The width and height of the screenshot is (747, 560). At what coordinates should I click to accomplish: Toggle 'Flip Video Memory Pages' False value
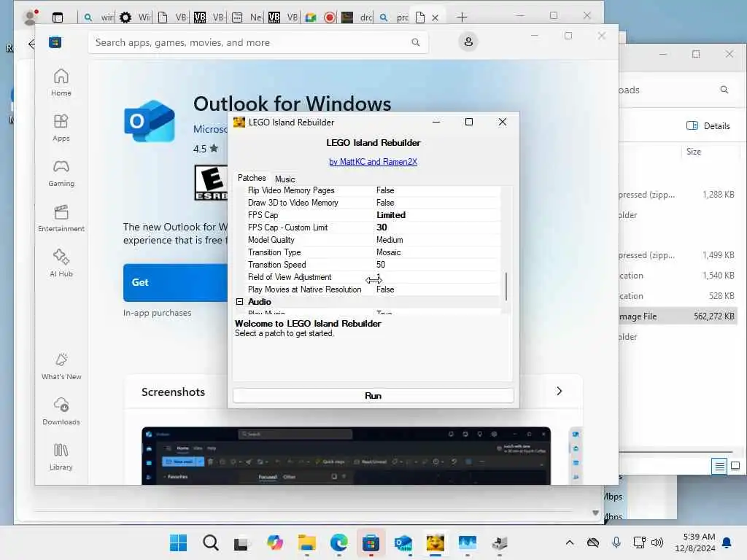click(x=385, y=190)
